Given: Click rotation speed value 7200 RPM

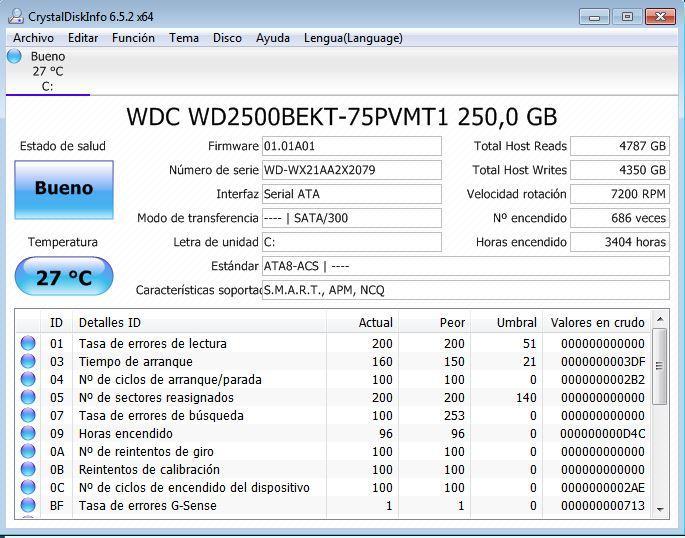Looking at the screenshot, I should 620,194.
